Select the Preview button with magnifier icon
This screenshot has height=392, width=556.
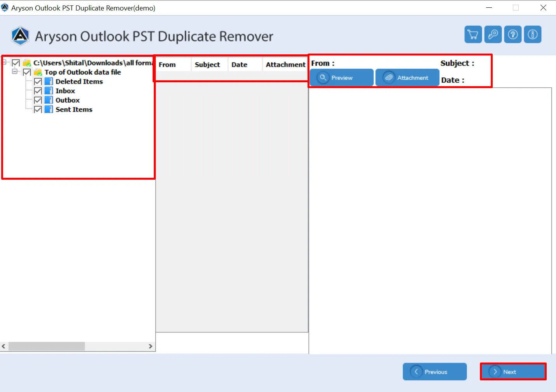341,77
